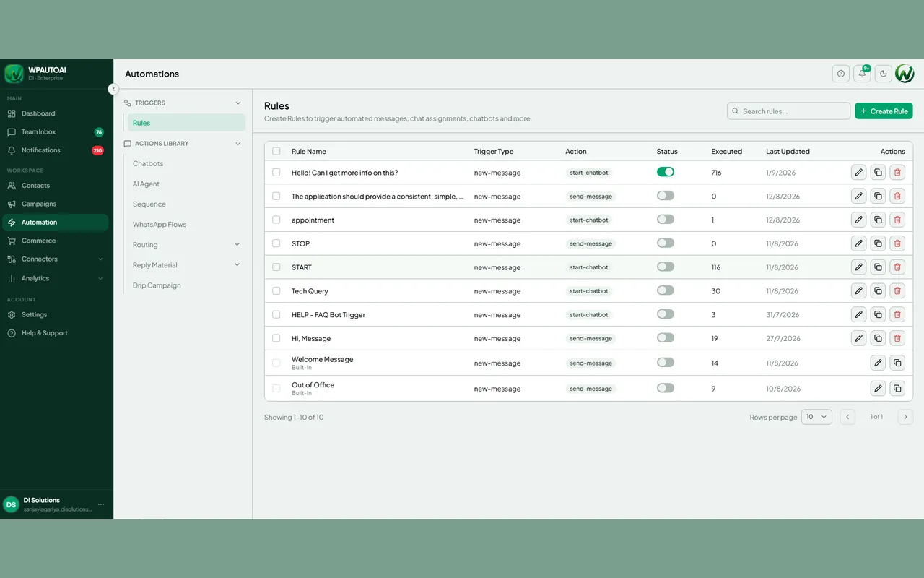Activate the Welcome Message rule switch
The width and height of the screenshot is (924, 578).
(666, 363)
